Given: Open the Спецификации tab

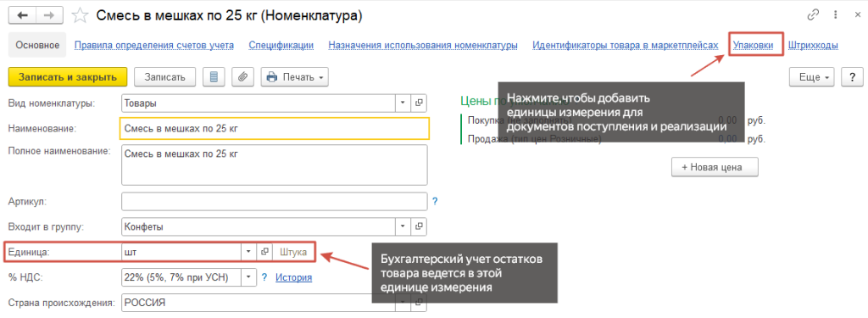Looking at the screenshot, I should pyautogui.click(x=281, y=45).
